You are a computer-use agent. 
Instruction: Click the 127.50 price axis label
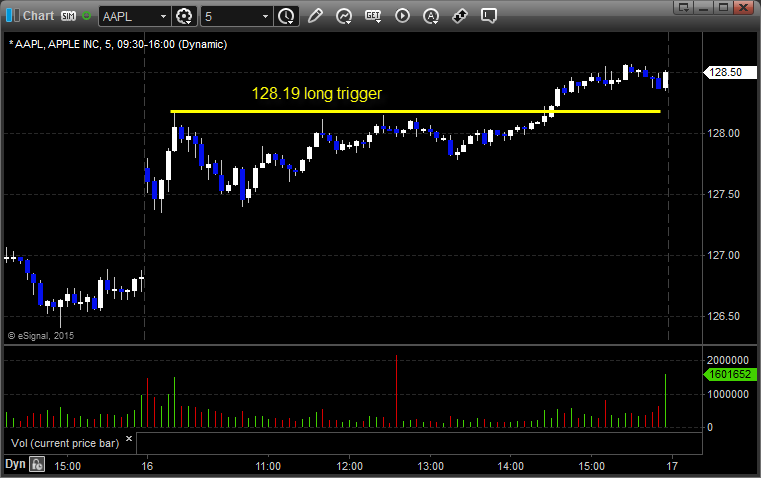(724, 194)
